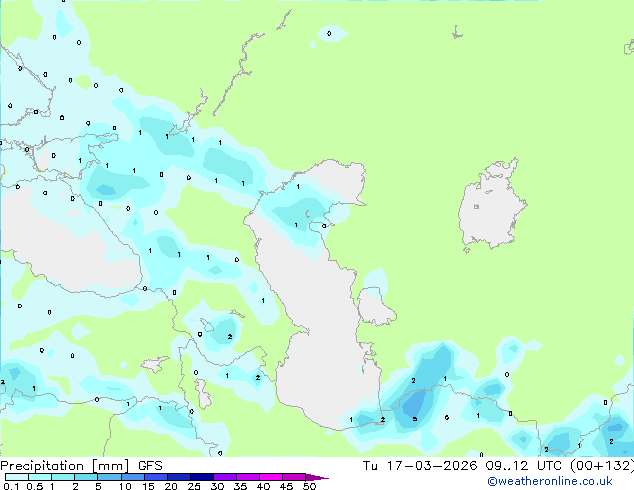
Task: Click the purple arrow at the legend's end
Action: (x=317, y=477)
